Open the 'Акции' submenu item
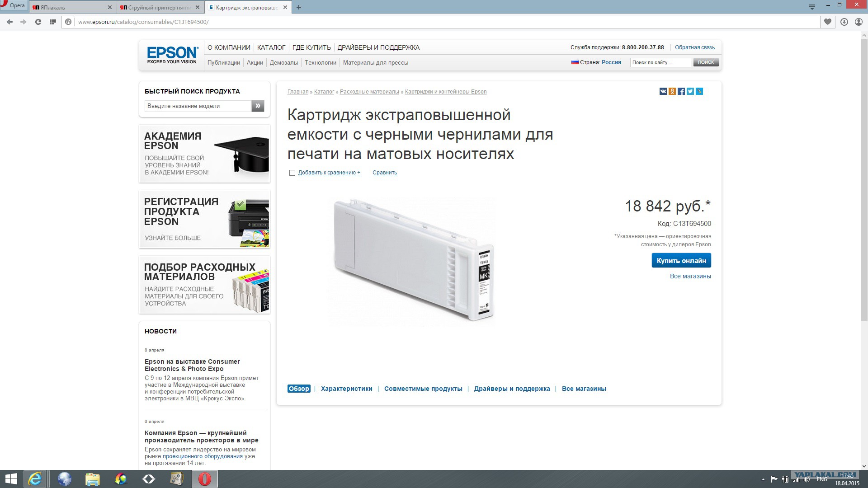The width and height of the screenshot is (868, 488). (x=255, y=63)
